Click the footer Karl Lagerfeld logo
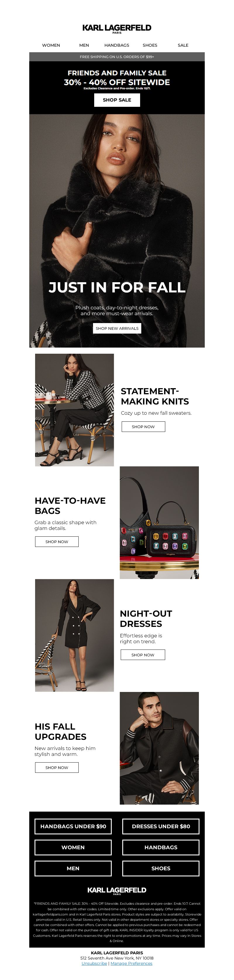 [x=117, y=891]
